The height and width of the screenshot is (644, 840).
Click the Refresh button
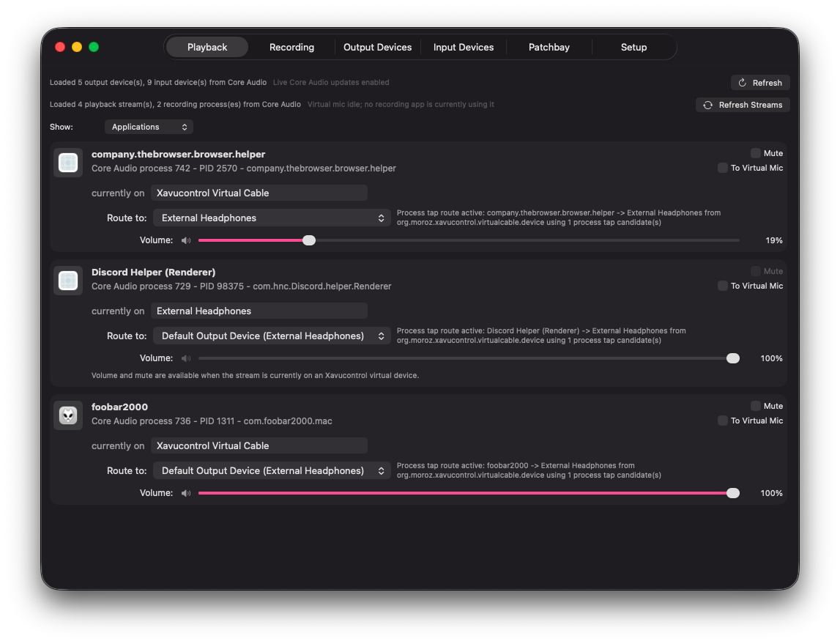tap(760, 83)
